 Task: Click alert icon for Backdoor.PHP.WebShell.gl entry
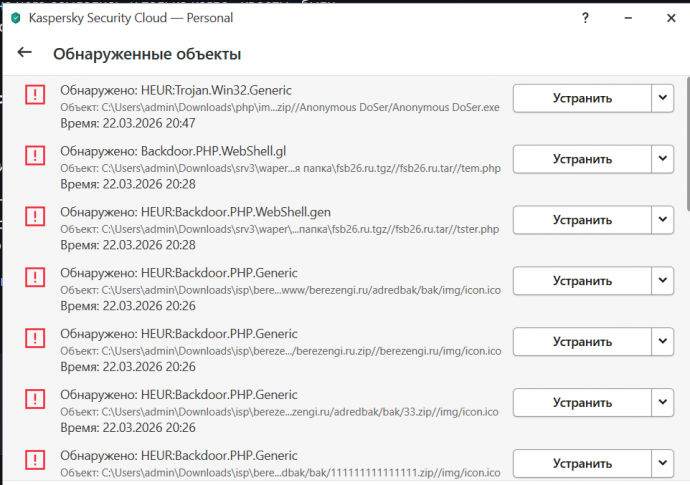[x=35, y=156]
